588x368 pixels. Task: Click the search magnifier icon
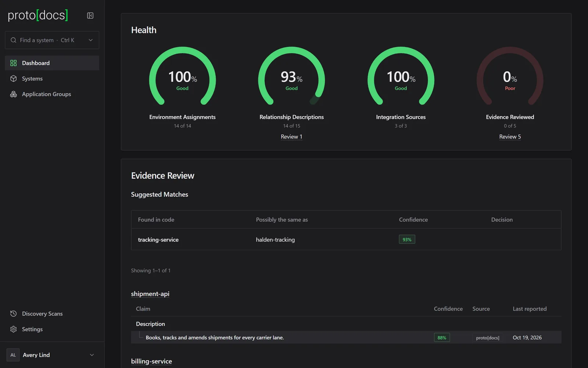click(x=13, y=40)
